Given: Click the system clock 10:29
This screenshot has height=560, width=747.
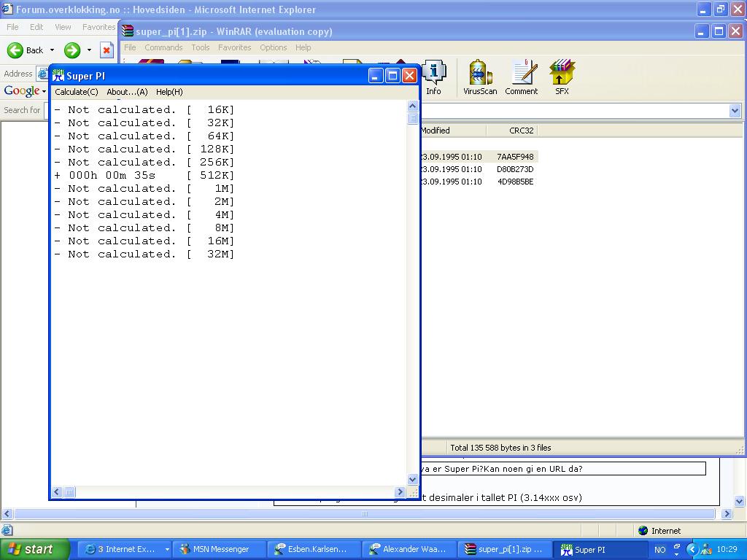Looking at the screenshot, I should 727,550.
